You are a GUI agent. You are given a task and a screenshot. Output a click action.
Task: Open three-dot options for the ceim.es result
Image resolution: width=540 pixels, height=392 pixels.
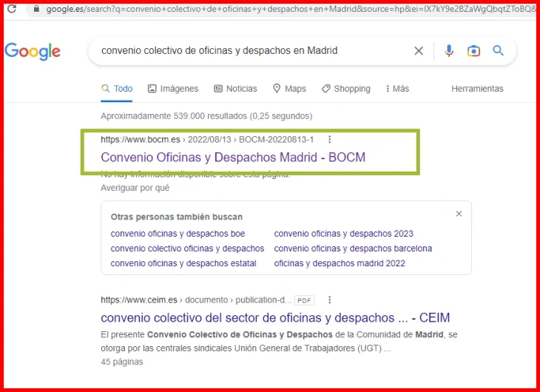[330, 300]
